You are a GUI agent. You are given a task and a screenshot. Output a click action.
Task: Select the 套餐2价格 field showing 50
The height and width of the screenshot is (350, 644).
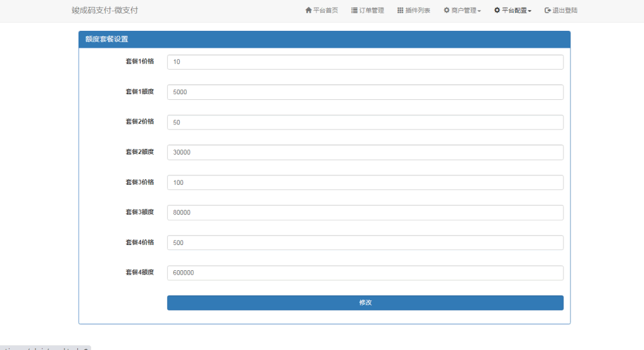[x=365, y=122]
